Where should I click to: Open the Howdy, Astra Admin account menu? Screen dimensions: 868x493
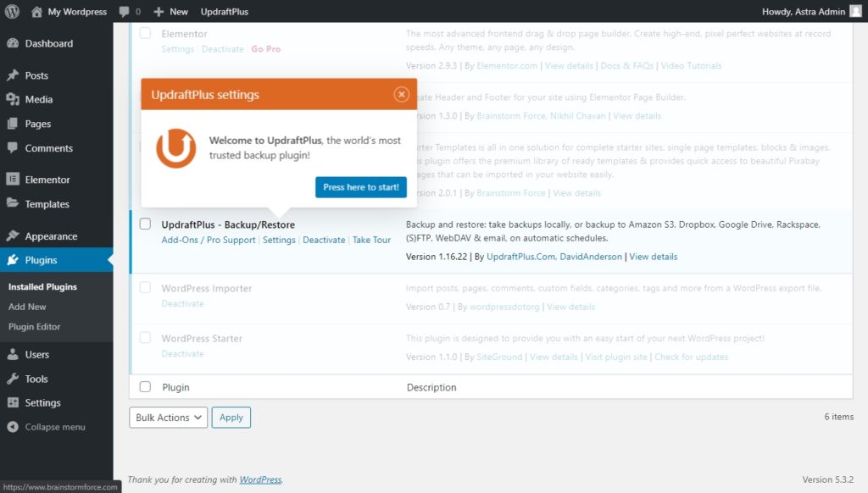(811, 11)
